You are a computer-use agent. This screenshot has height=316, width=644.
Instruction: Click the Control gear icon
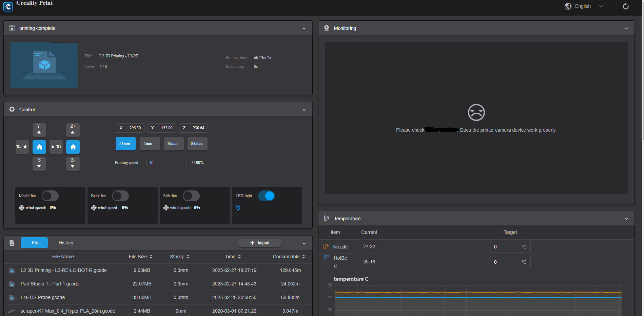click(x=12, y=109)
